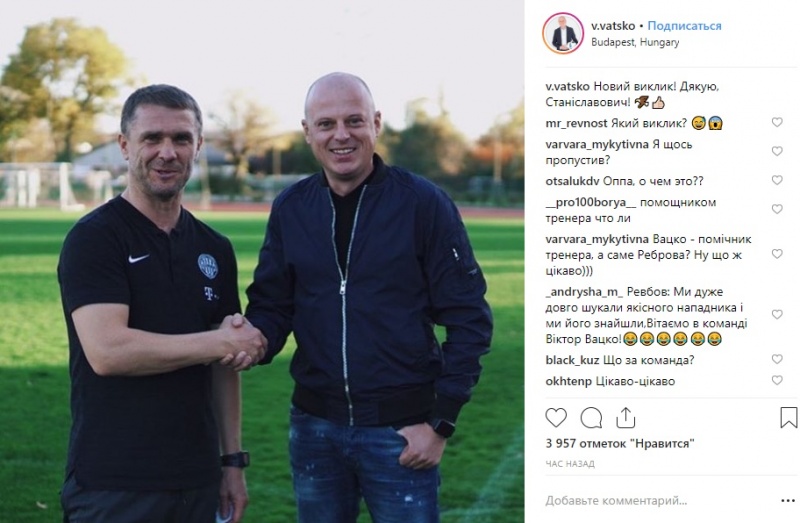800x523 pixels.
Task: Like mr_revnost's comment heart
Action: [x=777, y=122]
